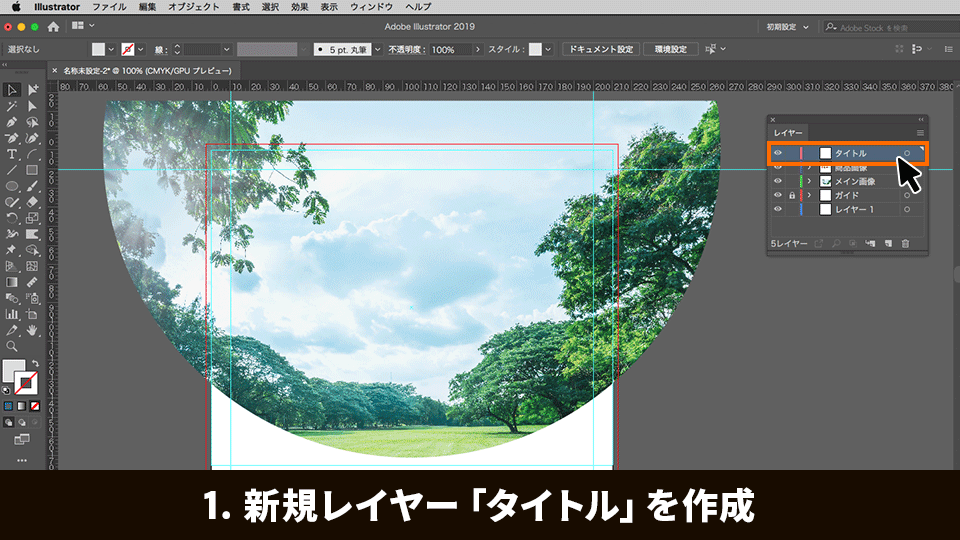Open the 5 pt. 丸筆 brush dropdown

click(378, 49)
